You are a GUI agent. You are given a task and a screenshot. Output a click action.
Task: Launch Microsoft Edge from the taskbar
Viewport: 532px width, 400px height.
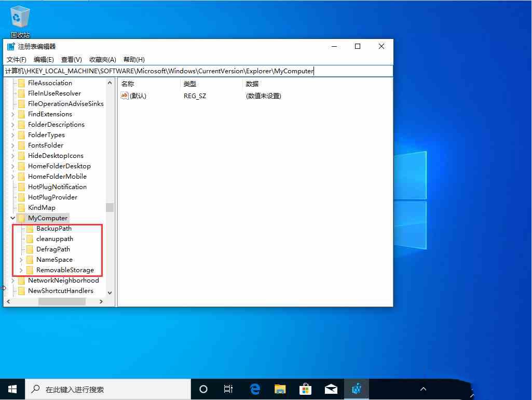(254, 389)
